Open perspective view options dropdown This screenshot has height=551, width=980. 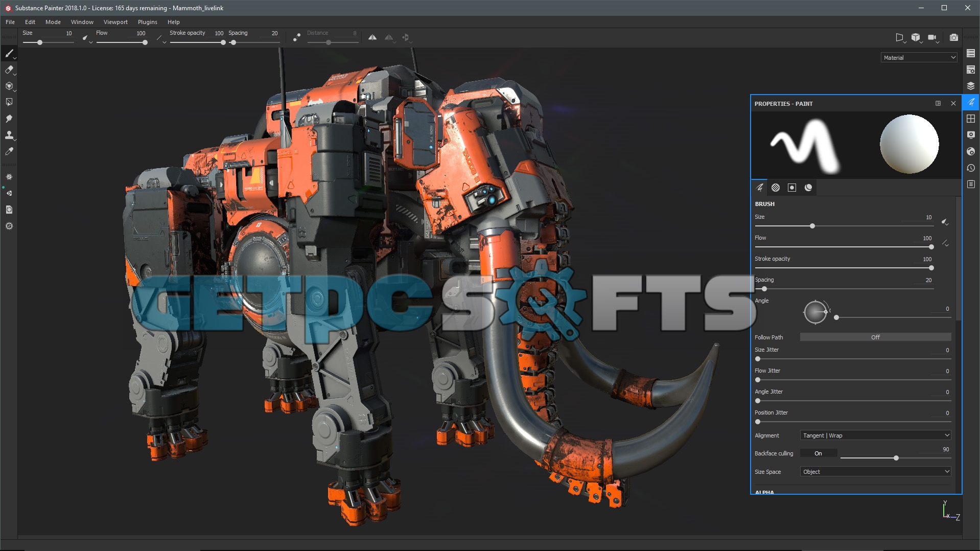click(900, 38)
